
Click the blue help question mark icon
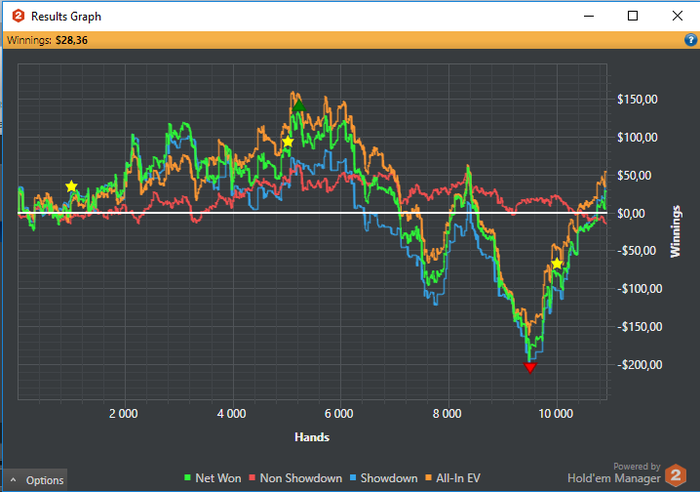point(690,40)
